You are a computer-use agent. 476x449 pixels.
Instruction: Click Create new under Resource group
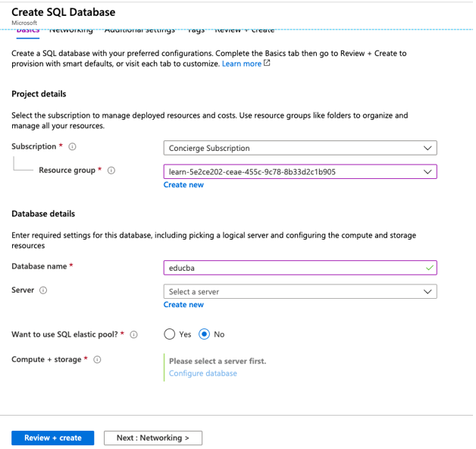click(x=183, y=185)
